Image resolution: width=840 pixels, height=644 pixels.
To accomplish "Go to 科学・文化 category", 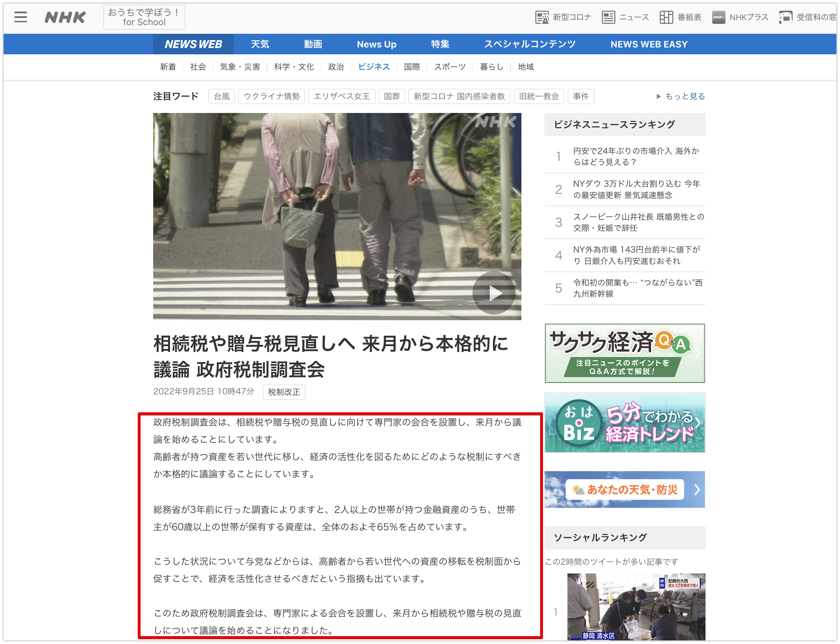I will coord(294,67).
